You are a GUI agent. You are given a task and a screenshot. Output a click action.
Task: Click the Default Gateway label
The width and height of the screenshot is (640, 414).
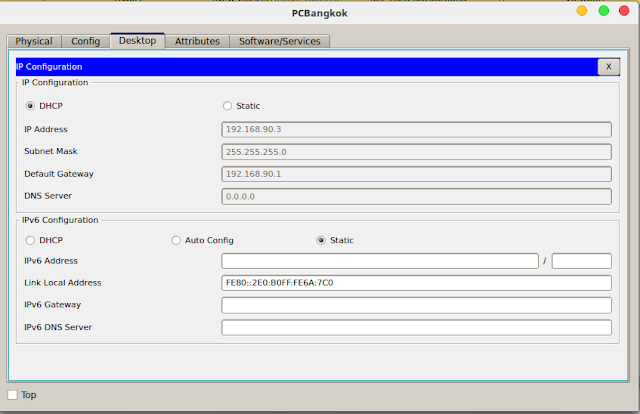(59, 174)
